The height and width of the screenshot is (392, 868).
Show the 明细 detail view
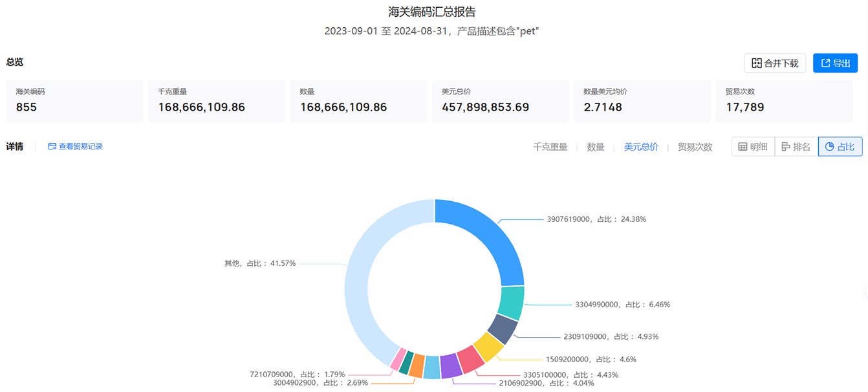(753, 147)
